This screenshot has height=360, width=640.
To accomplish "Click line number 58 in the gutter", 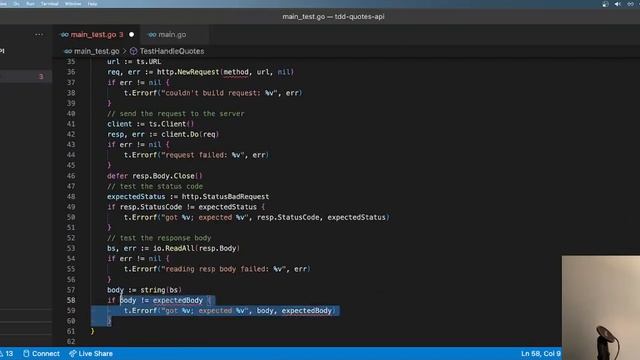I will (x=71, y=300).
